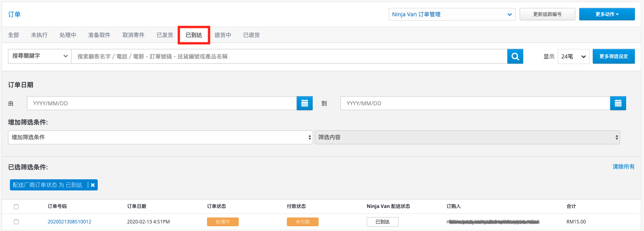The image size is (644, 231).
Task: Expand the Ninja Van 订单管理 dropdown
Action: 452,14
